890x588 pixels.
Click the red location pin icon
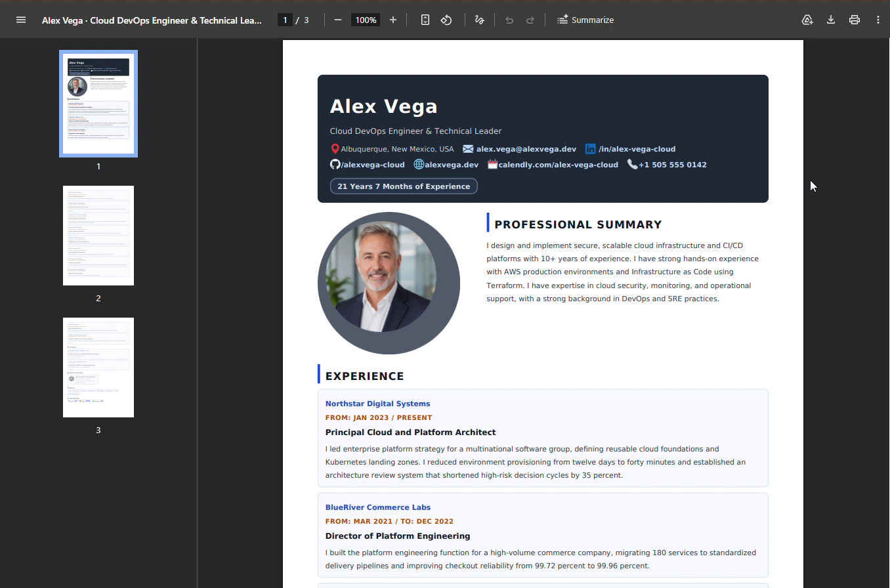click(x=335, y=149)
